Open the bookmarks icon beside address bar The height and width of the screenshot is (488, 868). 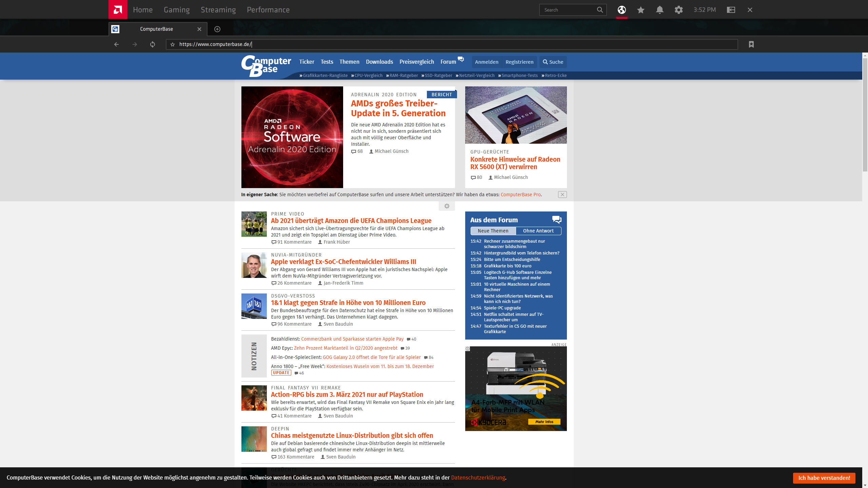click(x=751, y=44)
